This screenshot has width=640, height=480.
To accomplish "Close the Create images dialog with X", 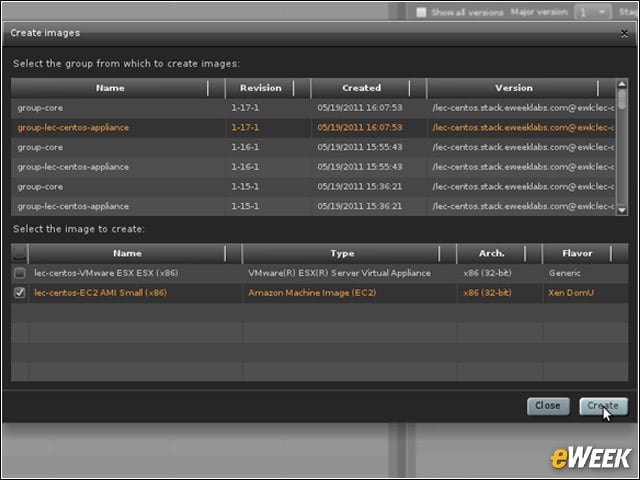I will 624,33.
